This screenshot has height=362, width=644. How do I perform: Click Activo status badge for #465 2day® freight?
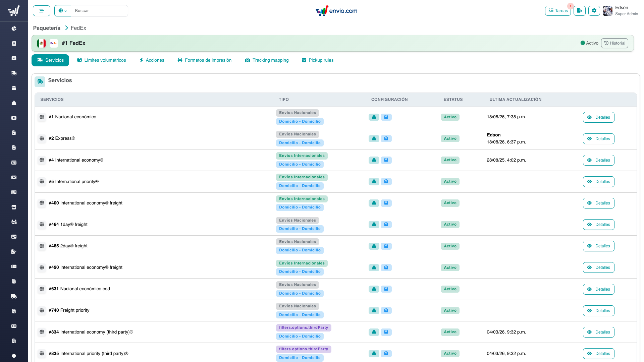[450, 246]
